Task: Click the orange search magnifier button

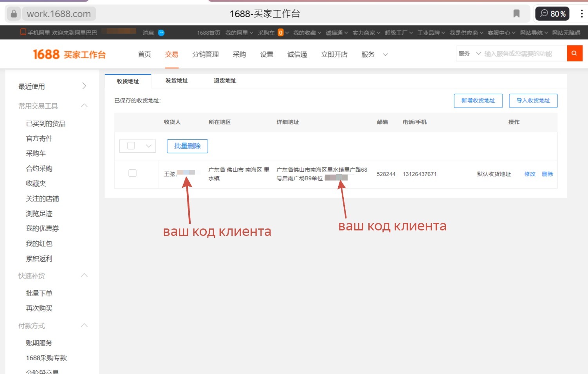Action: (x=574, y=54)
